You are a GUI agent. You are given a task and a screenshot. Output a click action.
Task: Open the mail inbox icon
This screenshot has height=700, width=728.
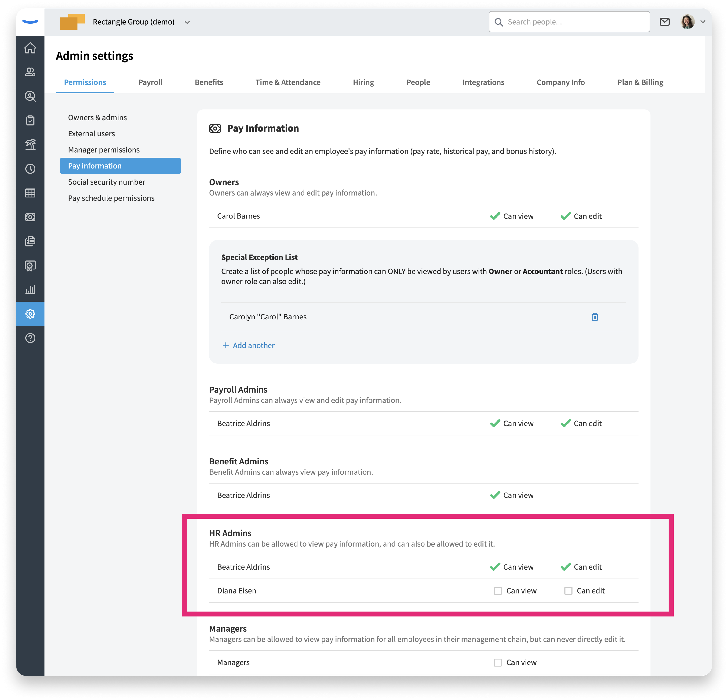664,22
